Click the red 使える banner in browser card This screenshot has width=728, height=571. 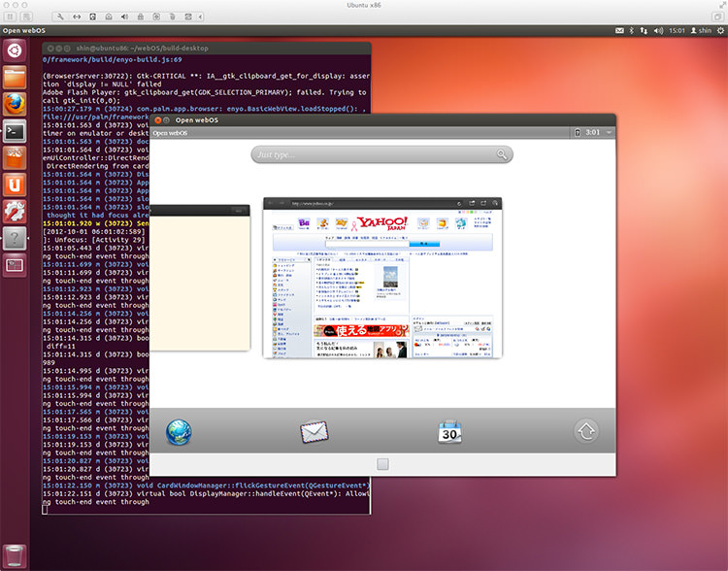click(362, 331)
